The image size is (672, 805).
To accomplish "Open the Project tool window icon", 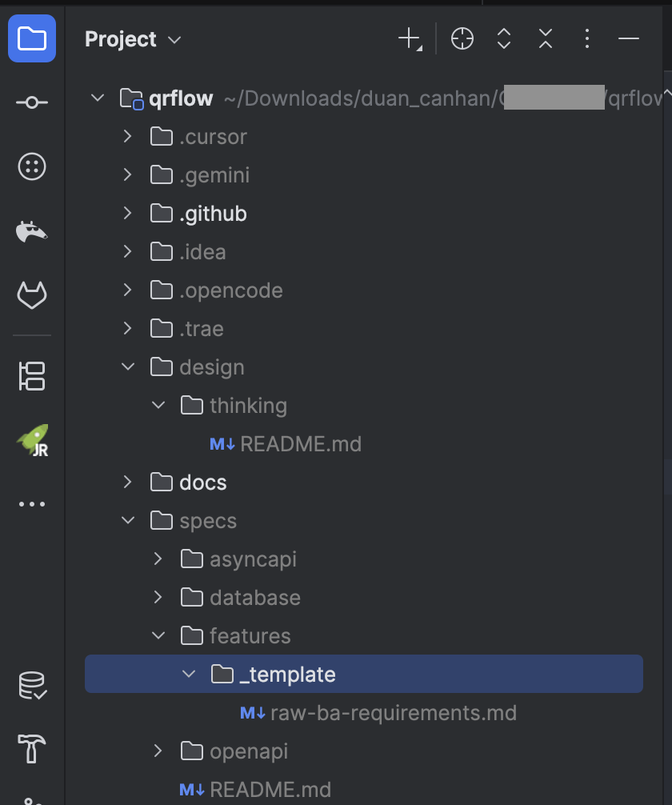I will 32,38.
